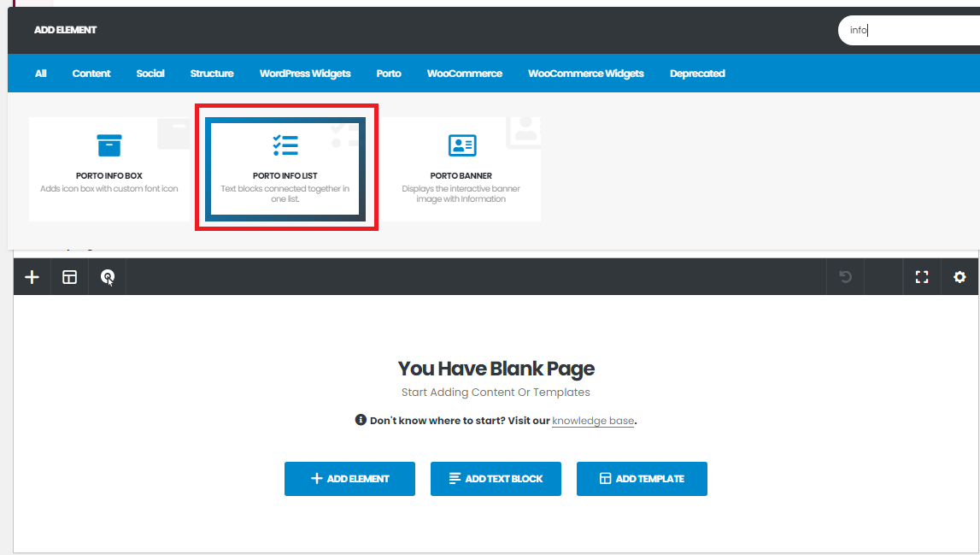Show the Deprecated elements tab
980x555 pixels.
click(697, 74)
